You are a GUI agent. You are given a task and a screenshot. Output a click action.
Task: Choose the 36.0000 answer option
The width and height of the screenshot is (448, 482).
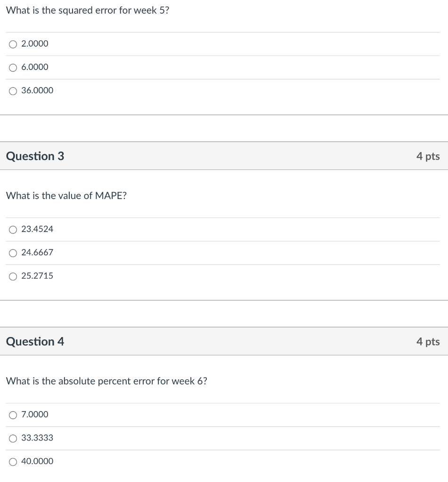pos(13,90)
